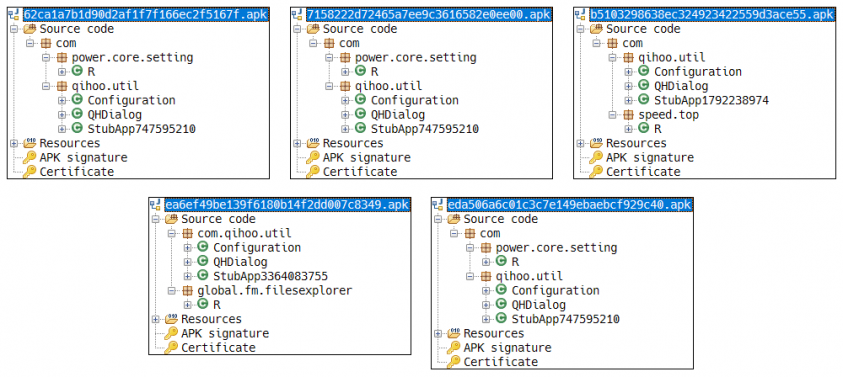
Task: Click the APK signature key icon in ea6ef49b tree
Action: 172,333
